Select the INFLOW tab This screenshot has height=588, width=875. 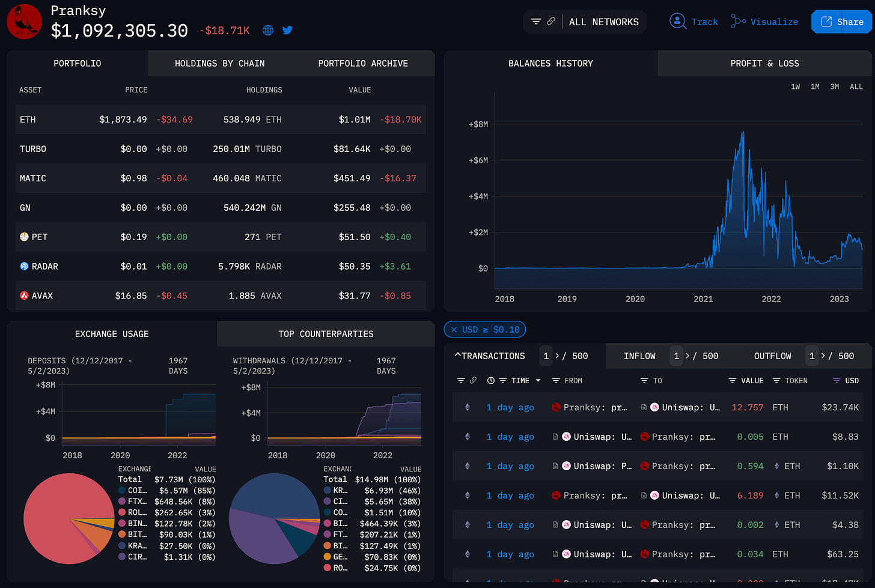pyautogui.click(x=639, y=356)
